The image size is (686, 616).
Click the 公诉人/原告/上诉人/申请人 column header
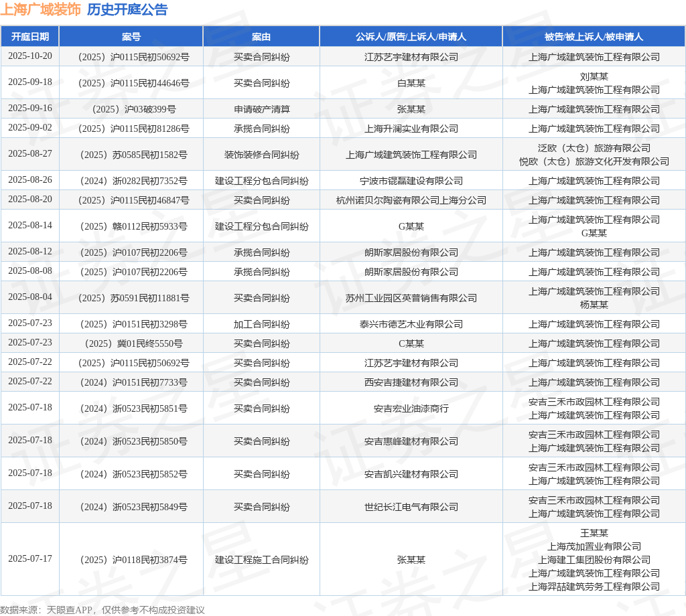click(411, 37)
